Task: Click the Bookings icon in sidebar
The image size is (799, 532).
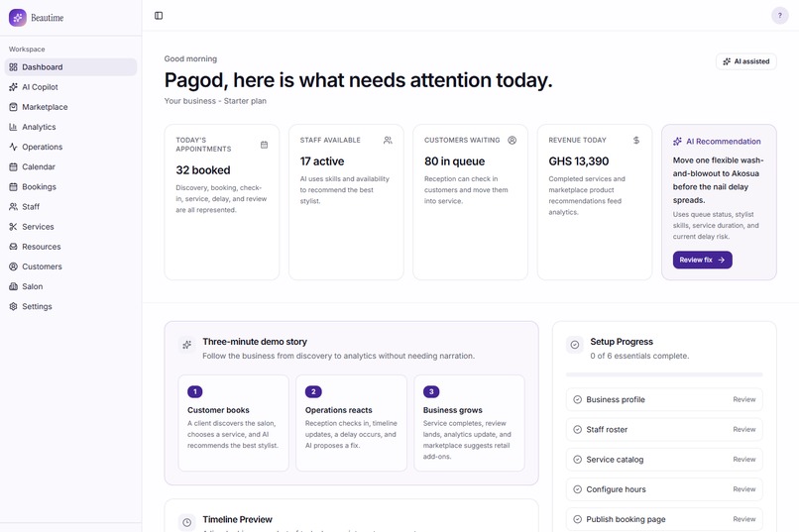Action: pos(13,187)
